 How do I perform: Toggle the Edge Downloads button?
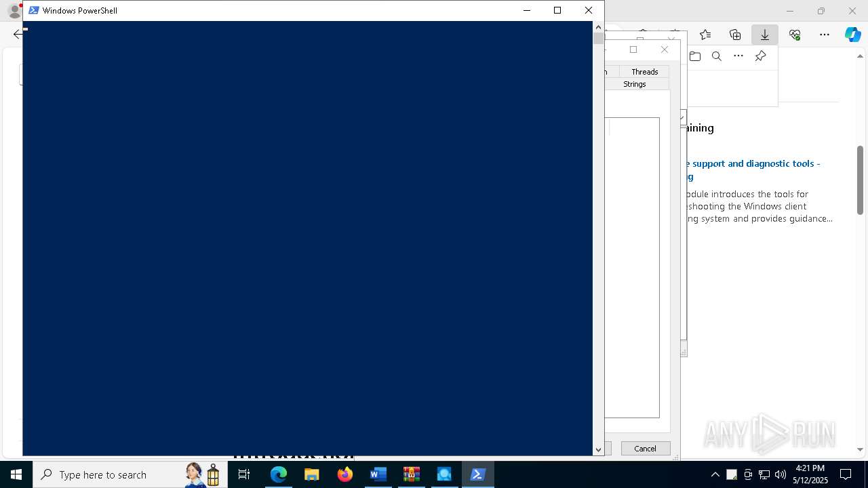(x=765, y=35)
